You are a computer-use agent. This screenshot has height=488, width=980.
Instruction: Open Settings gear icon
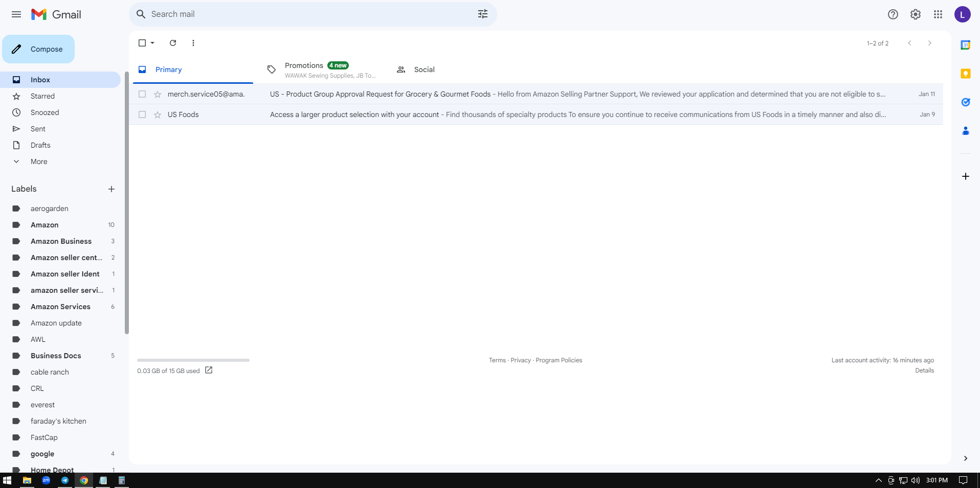(916, 14)
